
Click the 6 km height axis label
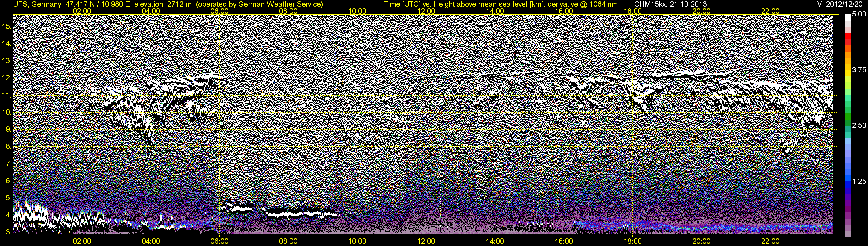pyautogui.click(x=8, y=181)
